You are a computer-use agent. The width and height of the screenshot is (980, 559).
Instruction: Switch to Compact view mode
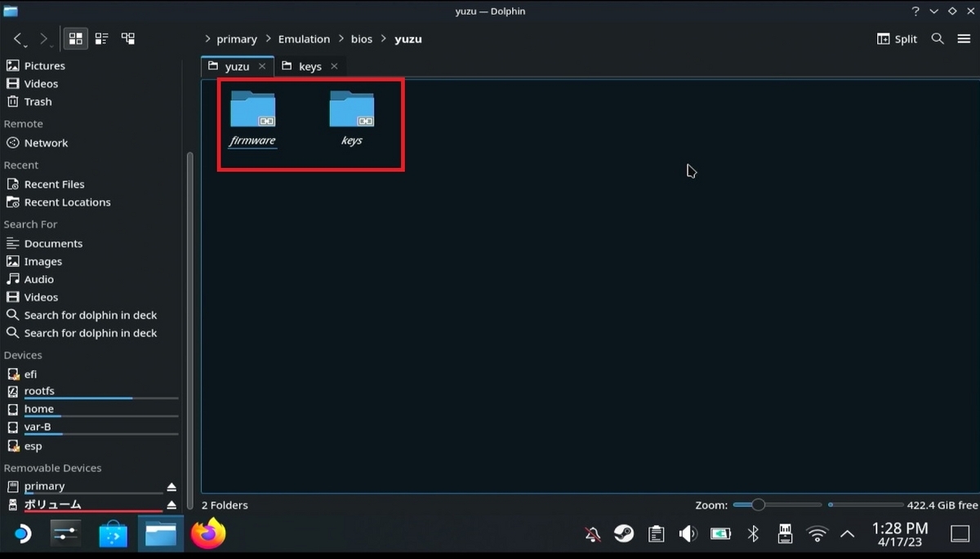coord(102,38)
